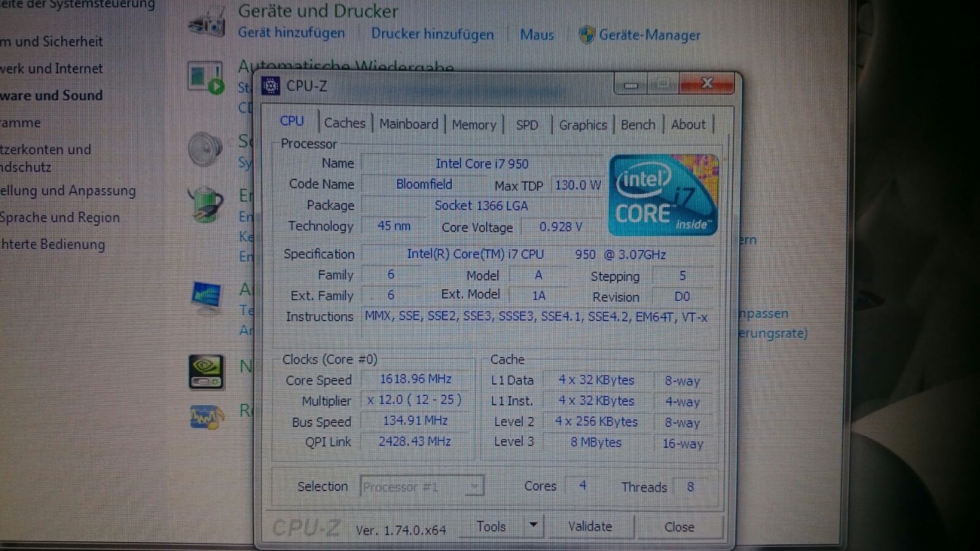Open the Tools dropdown arrow
Image resolution: width=980 pixels, height=551 pixels.
point(533,525)
